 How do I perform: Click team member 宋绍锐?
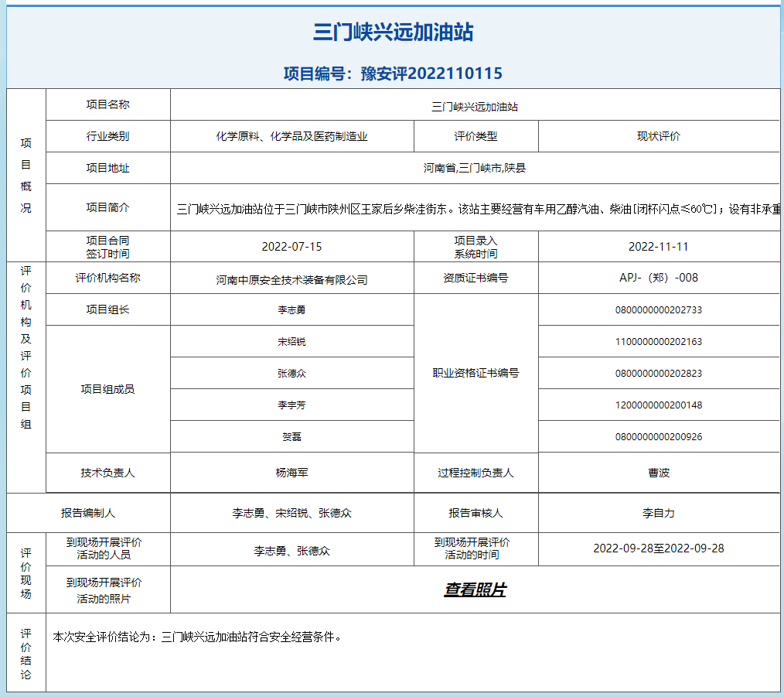(292, 342)
